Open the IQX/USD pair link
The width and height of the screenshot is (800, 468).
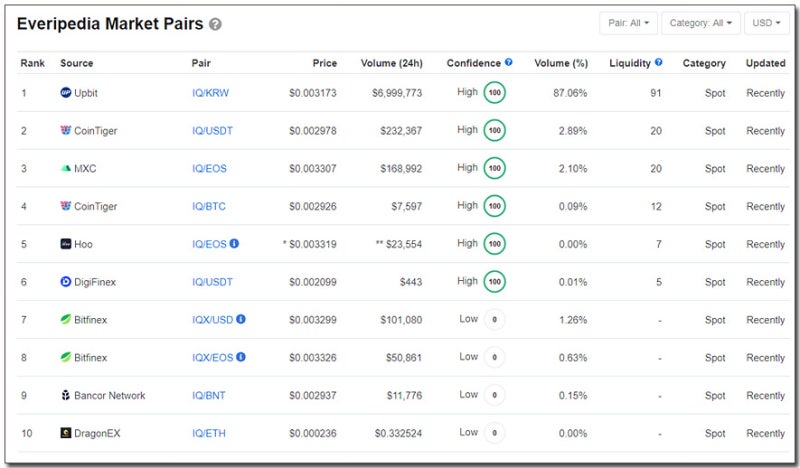coord(212,319)
